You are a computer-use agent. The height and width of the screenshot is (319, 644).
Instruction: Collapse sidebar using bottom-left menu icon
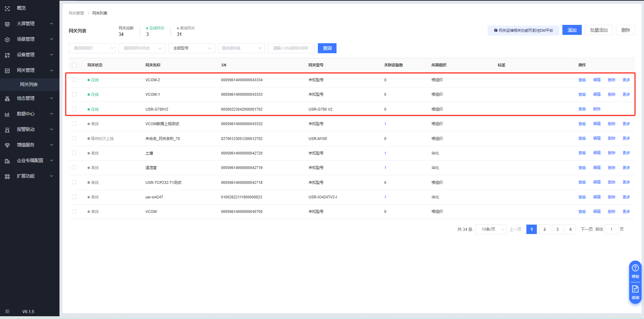[8, 311]
